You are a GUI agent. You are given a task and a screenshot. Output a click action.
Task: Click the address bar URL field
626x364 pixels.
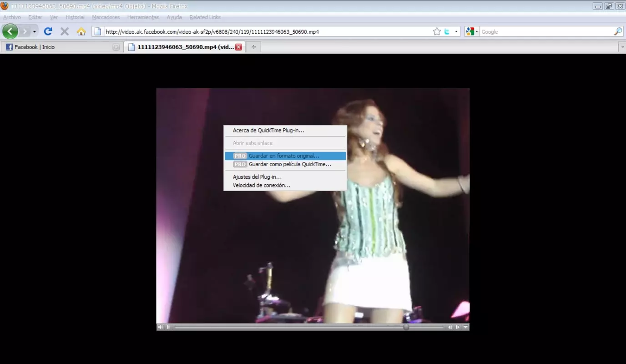pyautogui.click(x=268, y=32)
